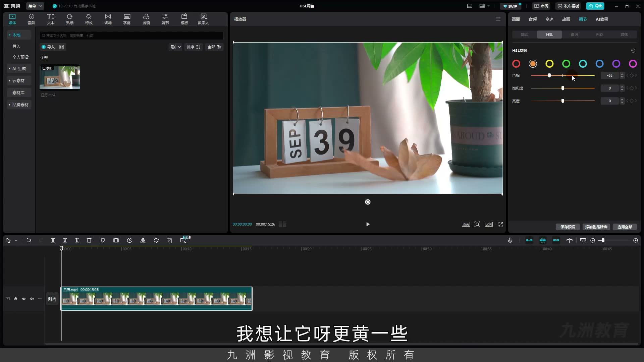Zoom out timeline with minus magnifier
Viewport: 644px width, 362px height.
pyautogui.click(x=593, y=240)
